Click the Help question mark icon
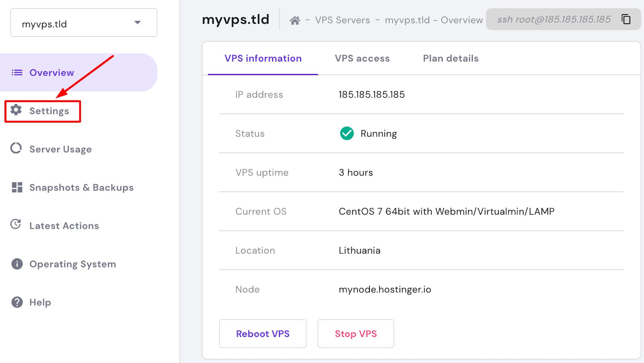Screen dimensions: 644x363 [17, 302]
